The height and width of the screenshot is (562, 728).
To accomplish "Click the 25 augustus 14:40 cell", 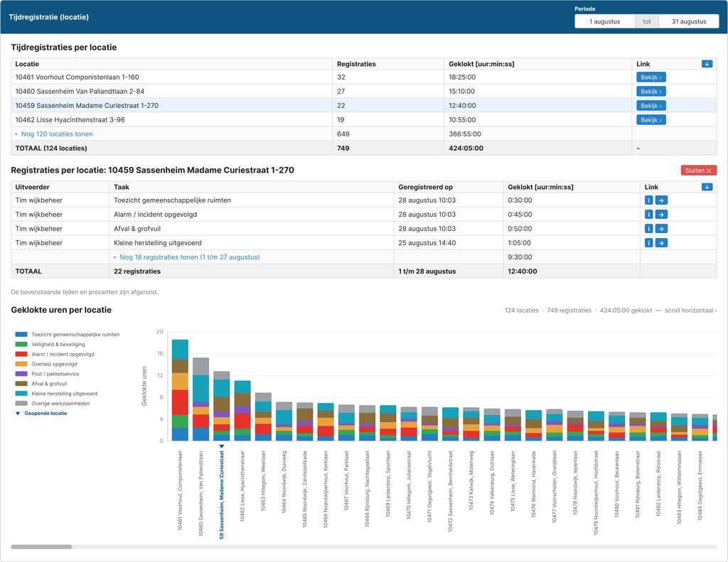I will [x=449, y=243].
